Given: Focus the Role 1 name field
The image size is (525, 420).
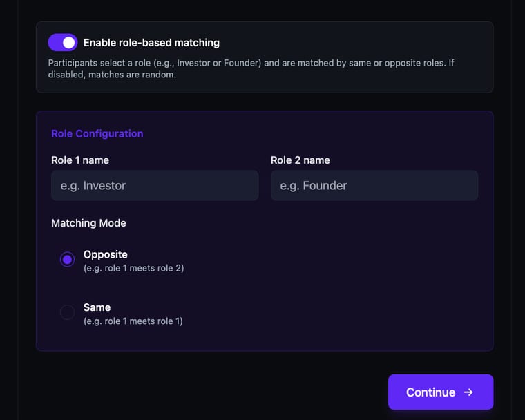Looking at the screenshot, I should (155, 186).
